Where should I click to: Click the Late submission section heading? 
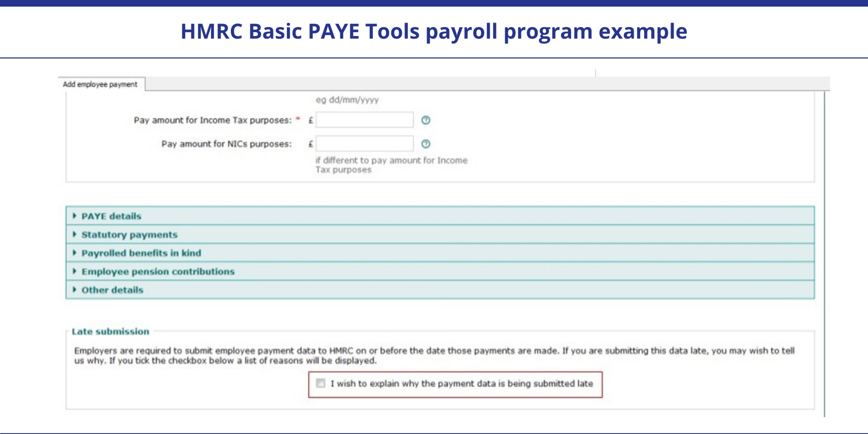point(111,331)
